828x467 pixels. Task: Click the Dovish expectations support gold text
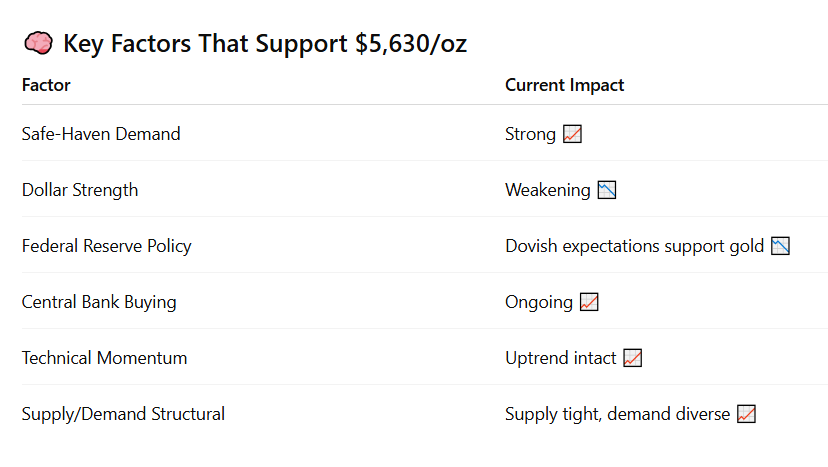634,246
